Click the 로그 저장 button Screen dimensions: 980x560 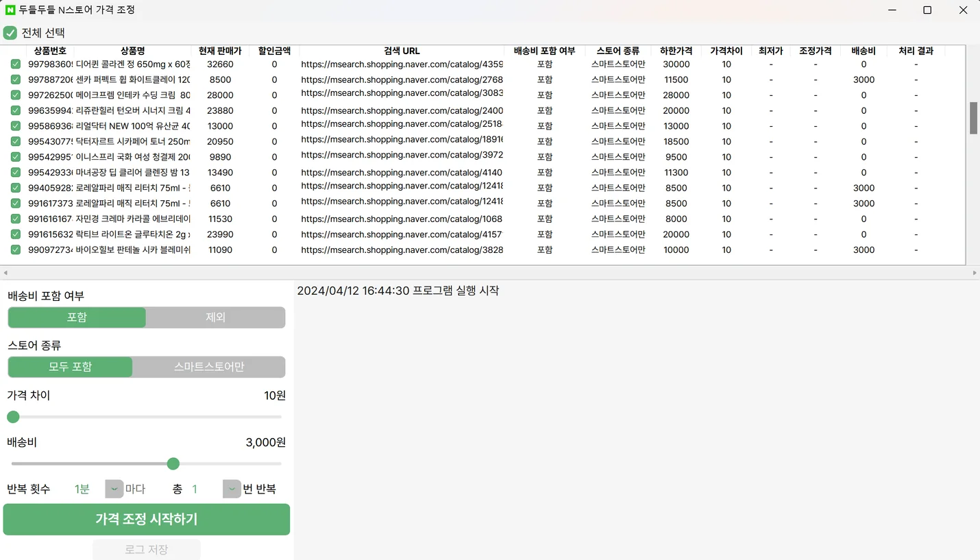point(147,550)
